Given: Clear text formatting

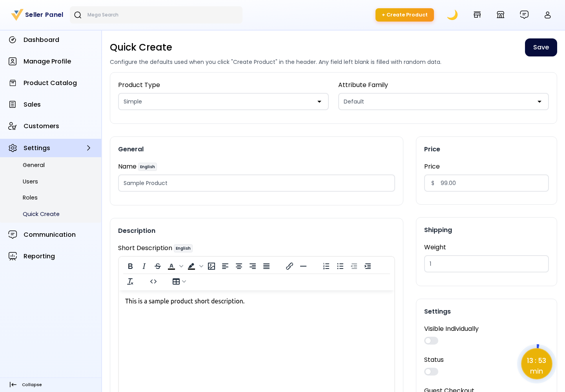Looking at the screenshot, I should pos(130,281).
